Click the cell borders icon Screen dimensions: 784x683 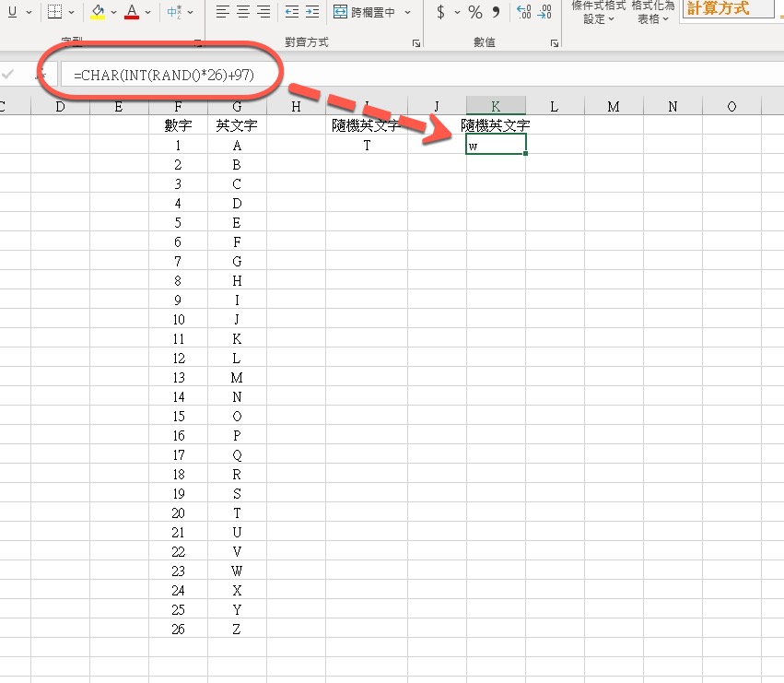[x=54, y=12]
